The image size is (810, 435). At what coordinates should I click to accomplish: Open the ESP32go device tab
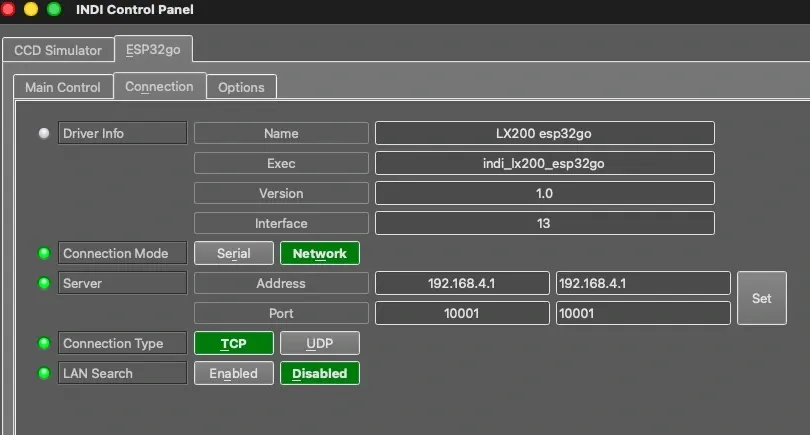[153, 49]
